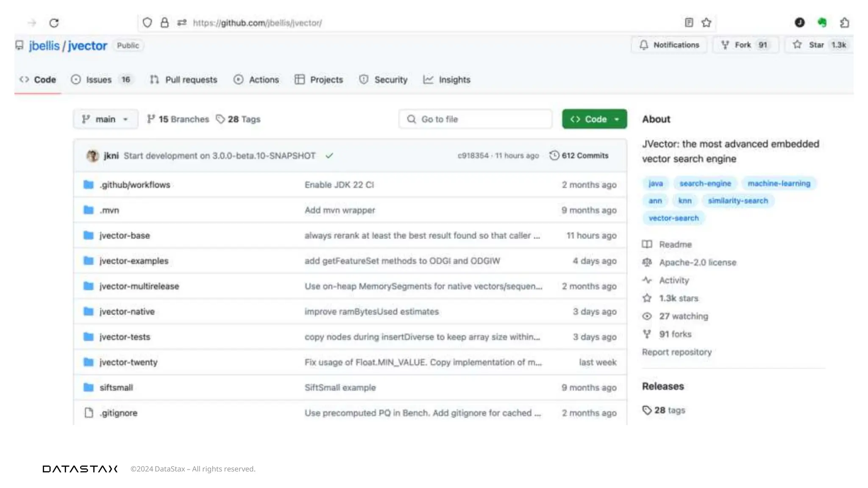Open the browser extensions puzzle icon

844,22
